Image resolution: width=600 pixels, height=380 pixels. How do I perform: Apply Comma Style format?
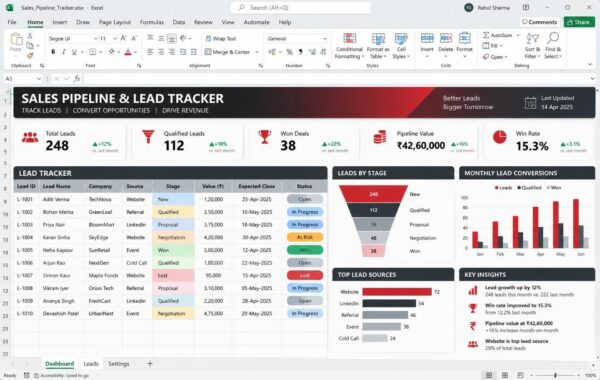coord(300,52)
